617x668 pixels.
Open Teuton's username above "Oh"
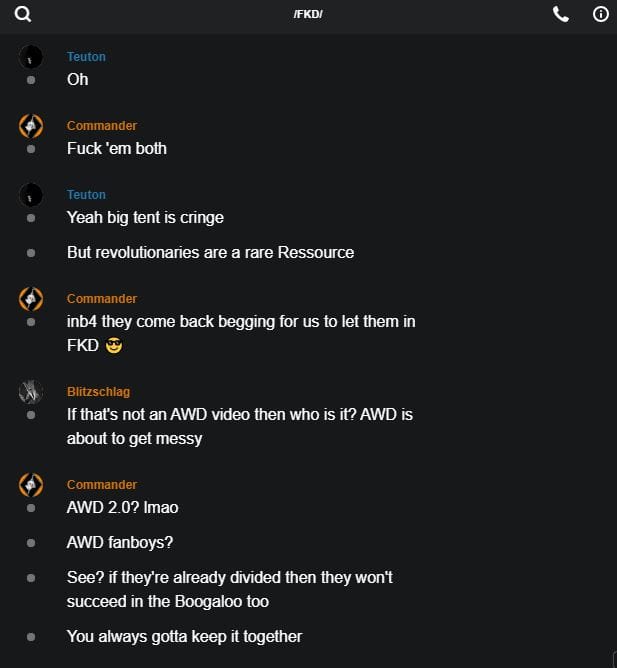[x=86, y=57]
